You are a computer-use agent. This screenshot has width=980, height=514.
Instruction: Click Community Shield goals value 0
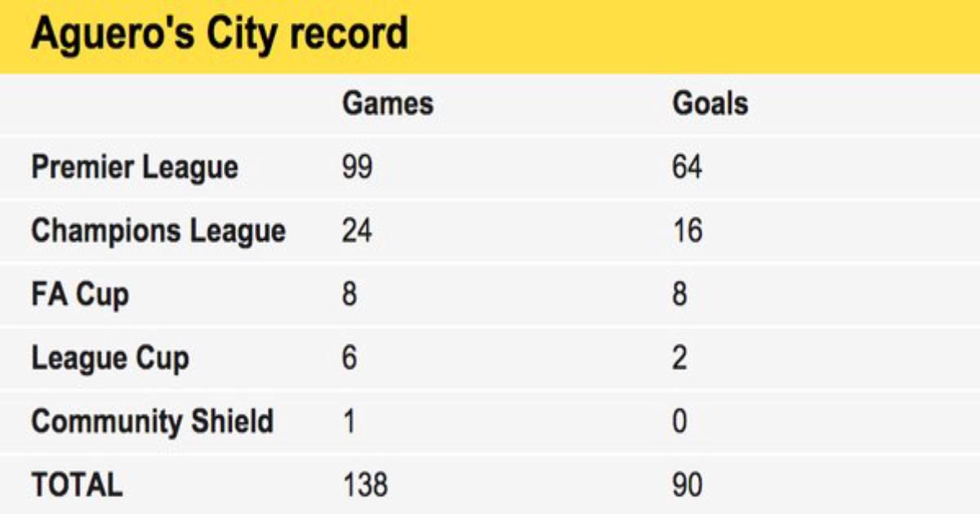click(x=679, y=422)
